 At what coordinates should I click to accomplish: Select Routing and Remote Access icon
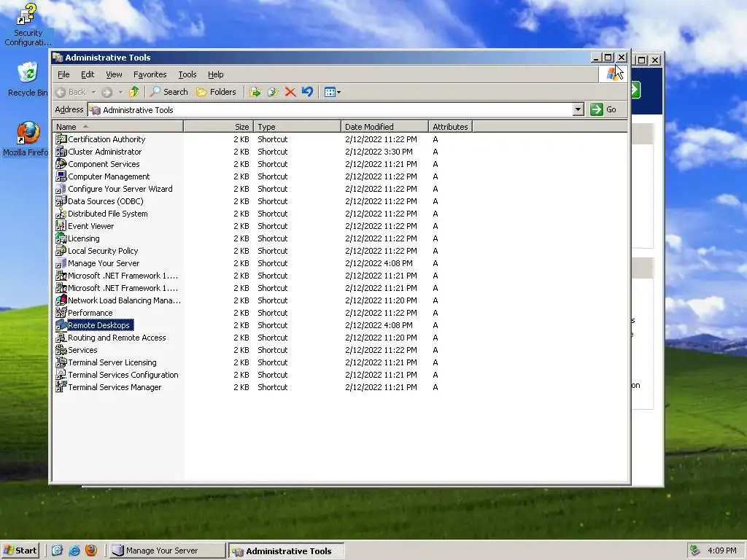click(x=61, y=337)
